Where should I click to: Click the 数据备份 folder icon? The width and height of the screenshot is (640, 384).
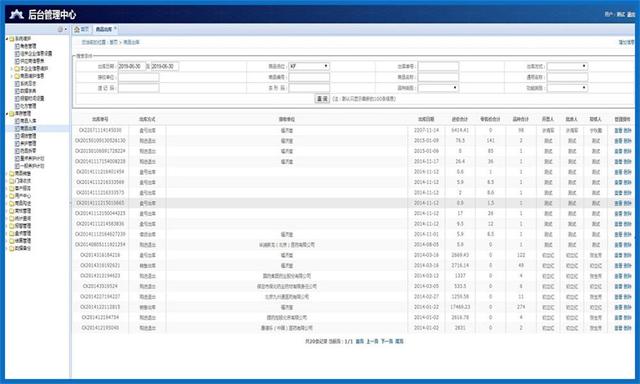pyautogui.click(x=12, y=248)
